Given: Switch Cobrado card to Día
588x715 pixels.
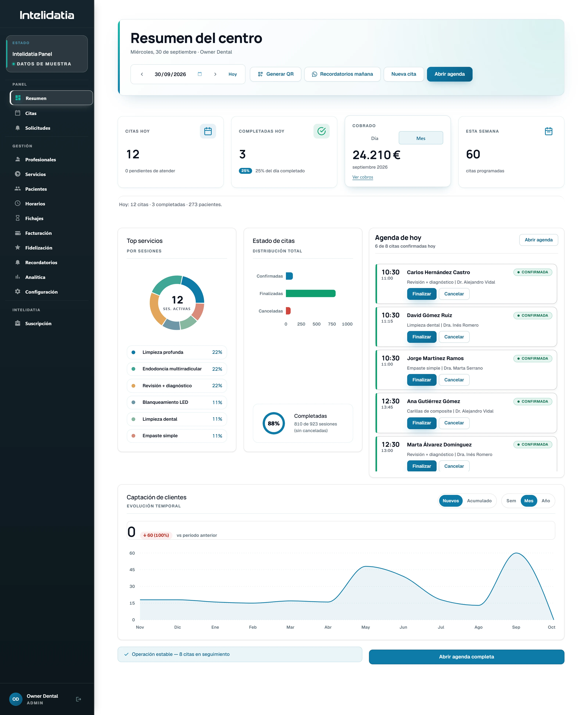Looking at the screenshot, I should (375, 138).
